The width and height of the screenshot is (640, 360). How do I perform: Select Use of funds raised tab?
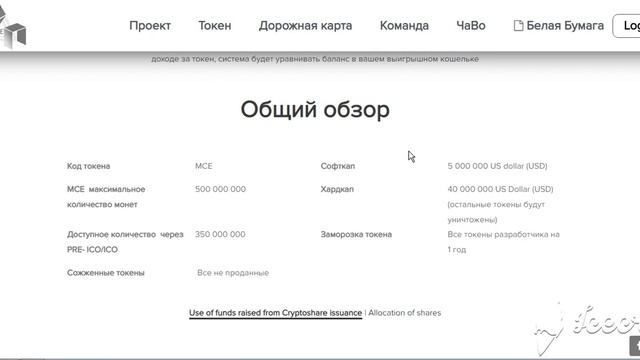click(x=276, y=313)
